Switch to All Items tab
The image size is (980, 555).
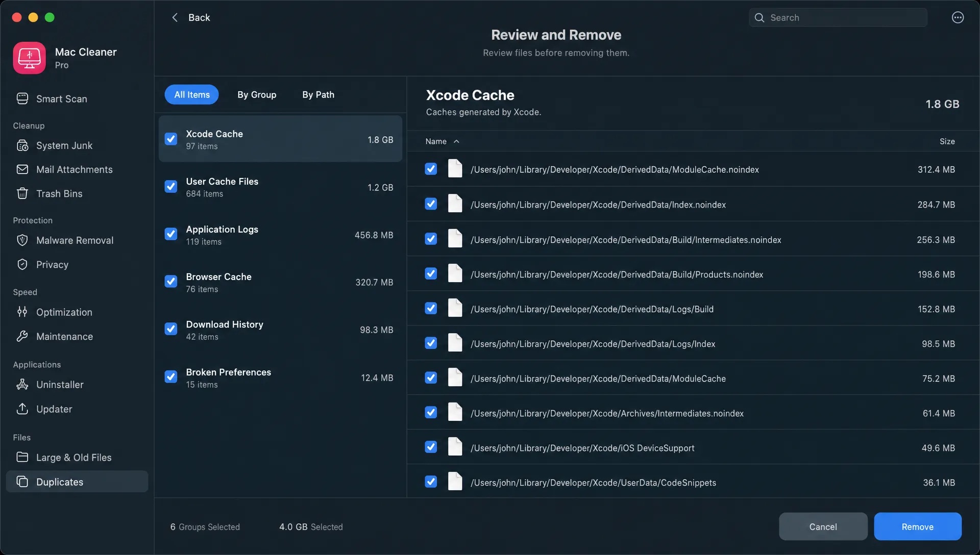click(191, 94)
